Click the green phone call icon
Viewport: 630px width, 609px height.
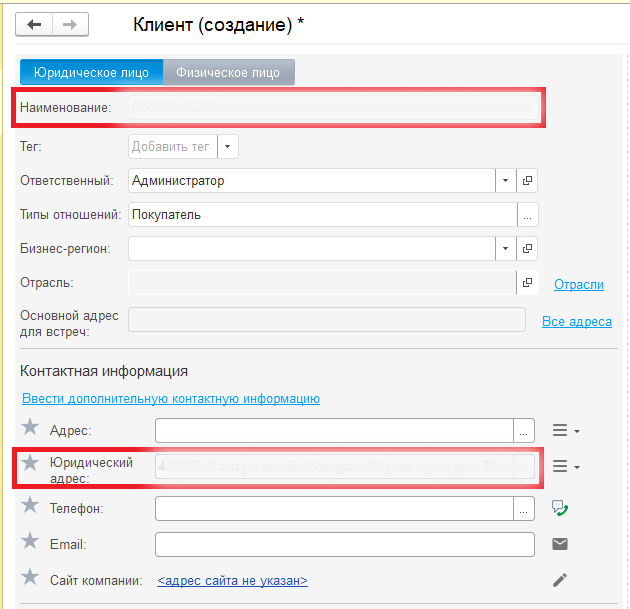[560, 509]
